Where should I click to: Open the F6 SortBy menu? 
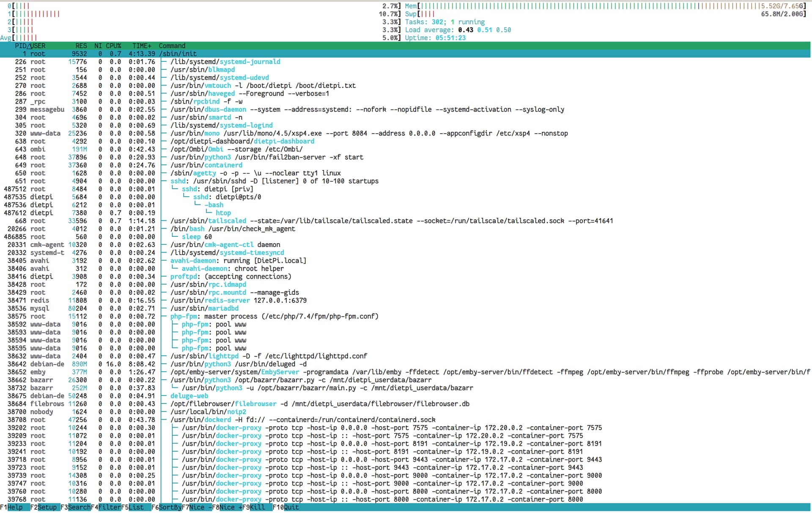[x=167, y=507]
